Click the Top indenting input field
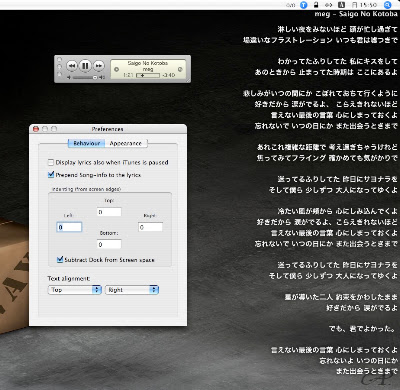 coord(109,212)
